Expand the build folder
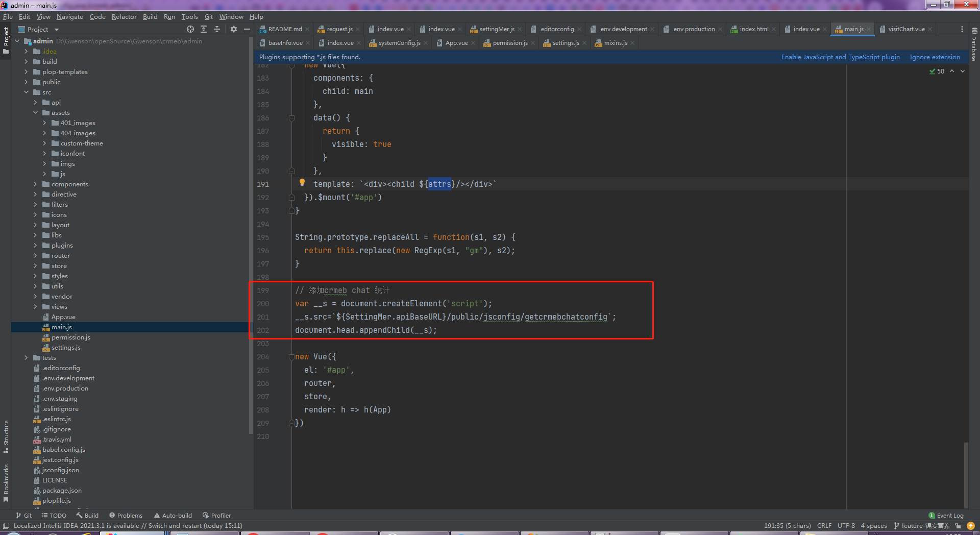 pyautogui.click(x=26, y=62)
